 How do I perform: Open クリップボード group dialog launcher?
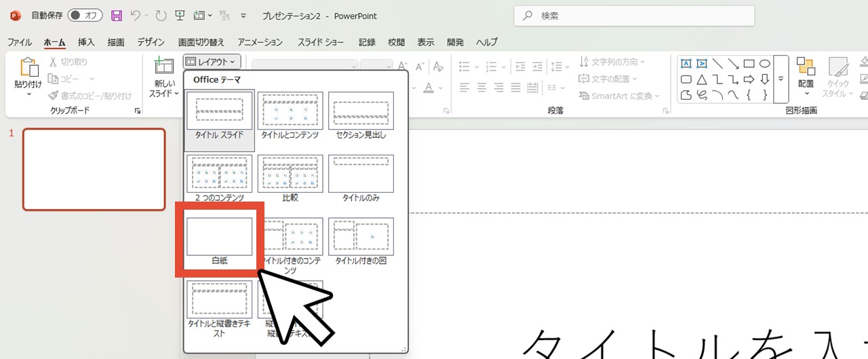click(x=138, y=111)
